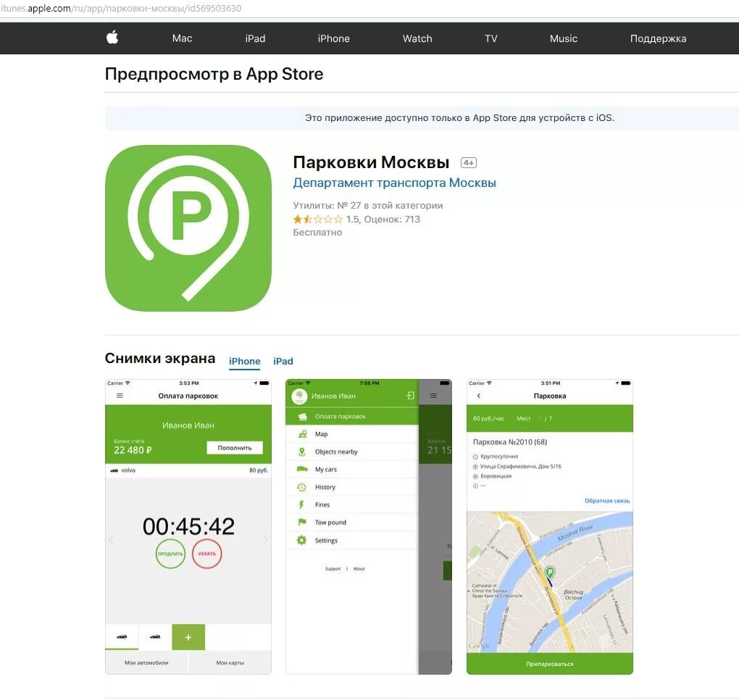Open Поддержка support page
The height and width of the screenshot is (700, 739).
[658, 38]
